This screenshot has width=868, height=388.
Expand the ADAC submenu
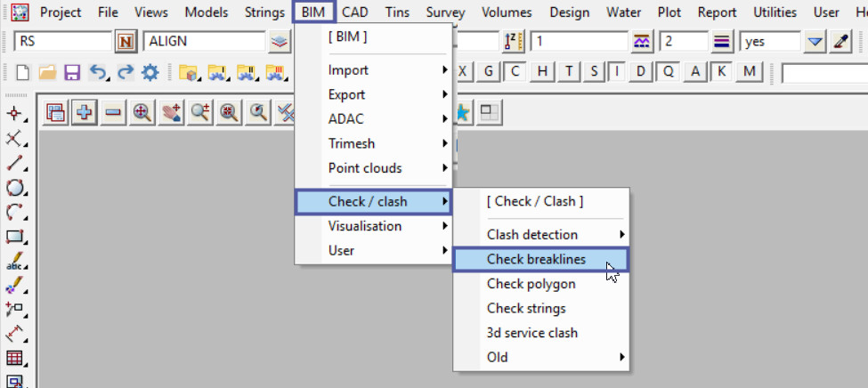(374, 119)
